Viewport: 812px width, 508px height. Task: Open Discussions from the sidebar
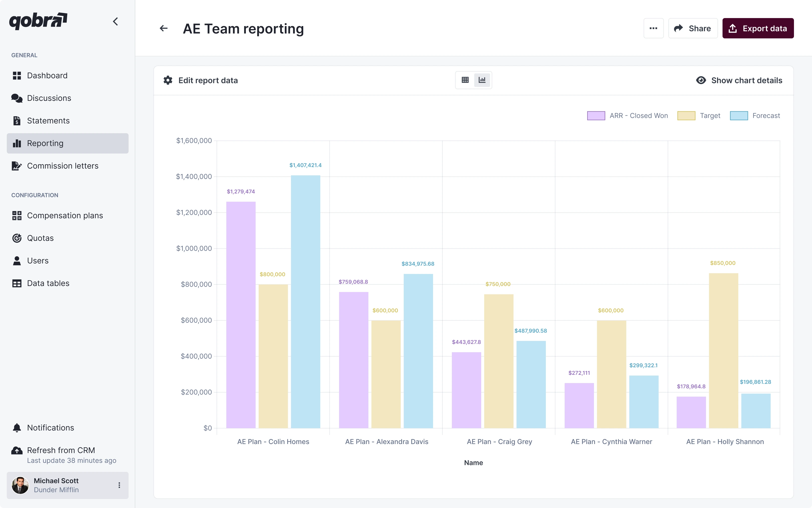tap(67, 98)
